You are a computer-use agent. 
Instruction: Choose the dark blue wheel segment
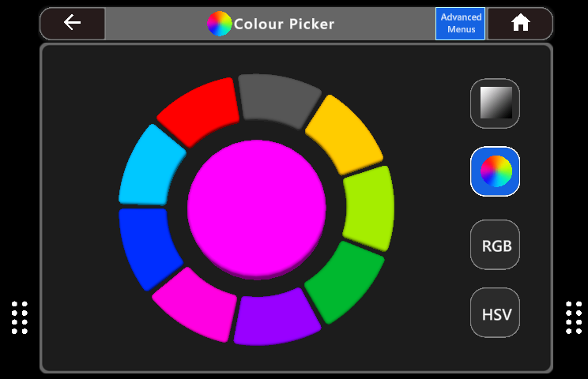pyautogui.click(x=147, y=246)
